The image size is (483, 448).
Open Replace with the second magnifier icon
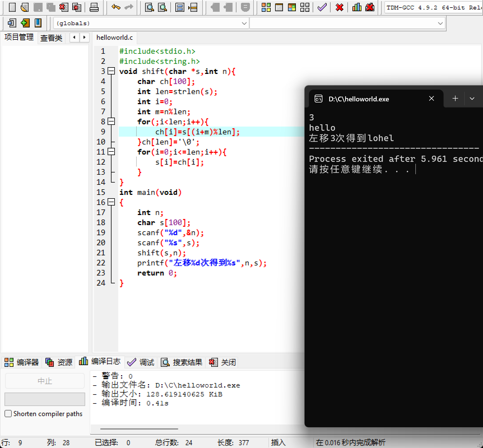162,7
